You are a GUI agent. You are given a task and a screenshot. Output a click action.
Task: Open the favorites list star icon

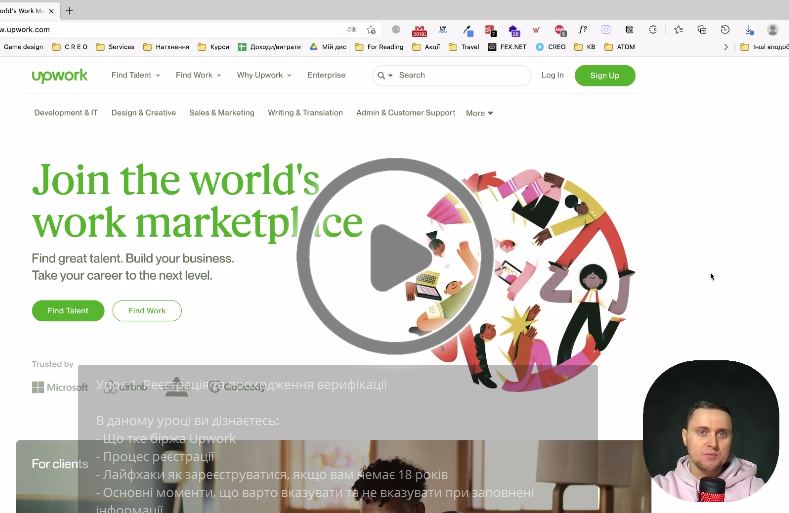click(678, 30)
